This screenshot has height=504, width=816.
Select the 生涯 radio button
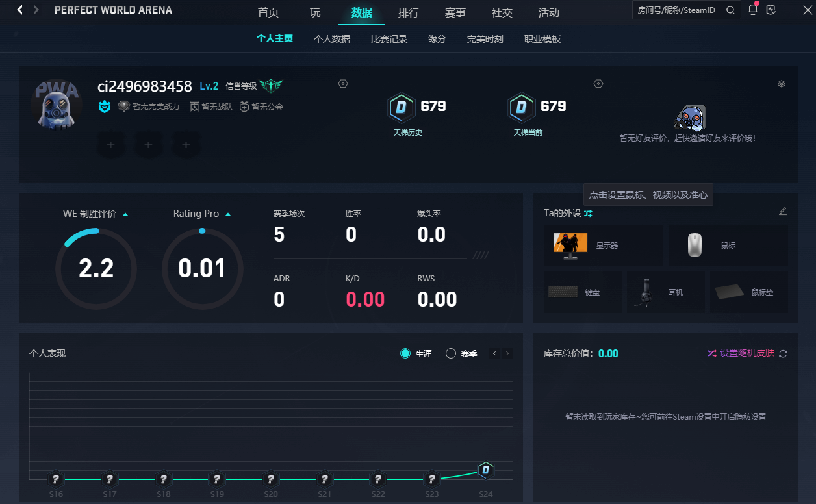point(405,353)
